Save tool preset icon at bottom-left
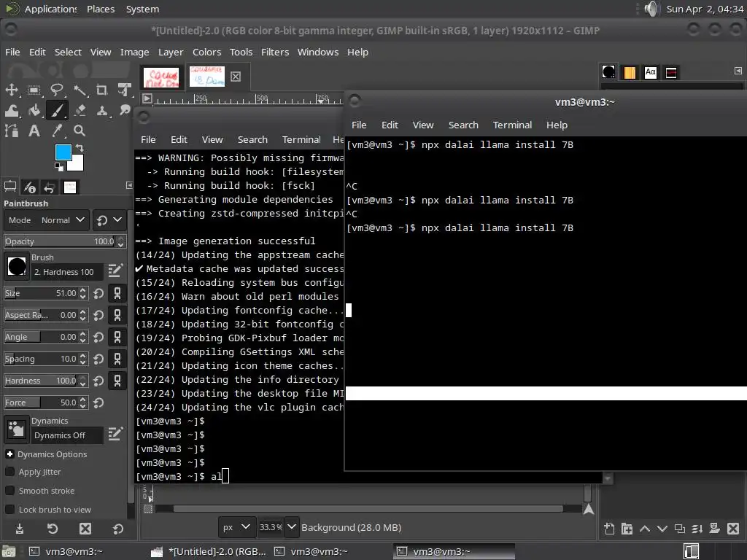747x560 pixels. click(x=20, y=529)
